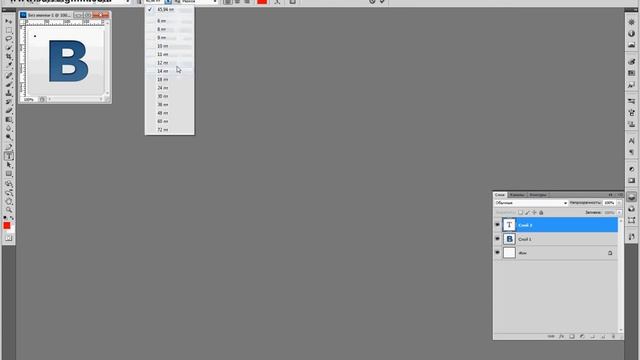Select the Clone Stamp tool
The width and height of the screenshot is (640, 360).
click(x=9, y=93)
